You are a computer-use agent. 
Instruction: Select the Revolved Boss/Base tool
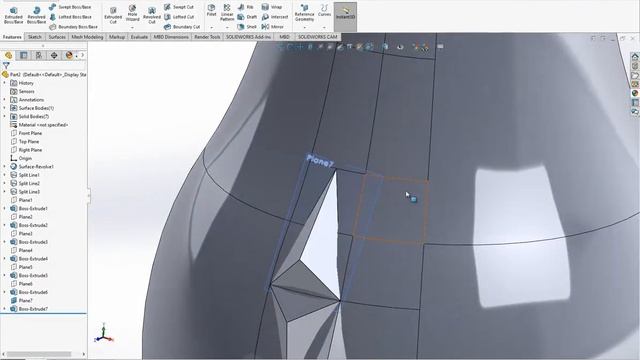(x=36, y=16)
